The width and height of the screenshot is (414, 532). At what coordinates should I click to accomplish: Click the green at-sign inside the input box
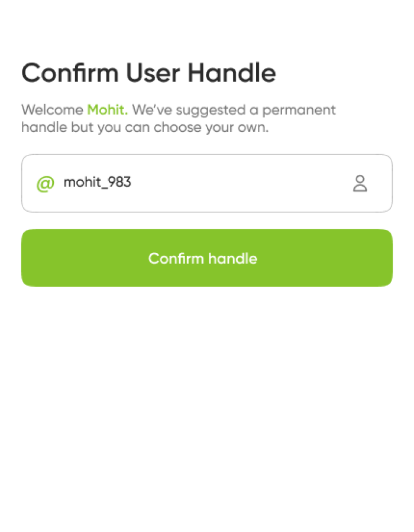(46, 183)
